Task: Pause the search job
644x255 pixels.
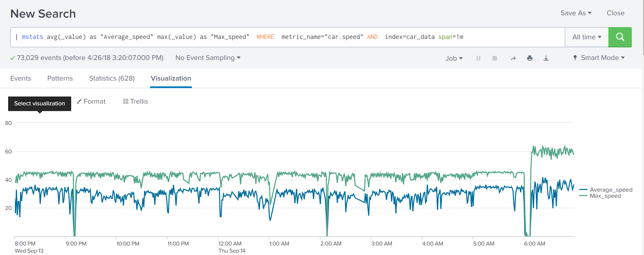Action: coord(478,58)
